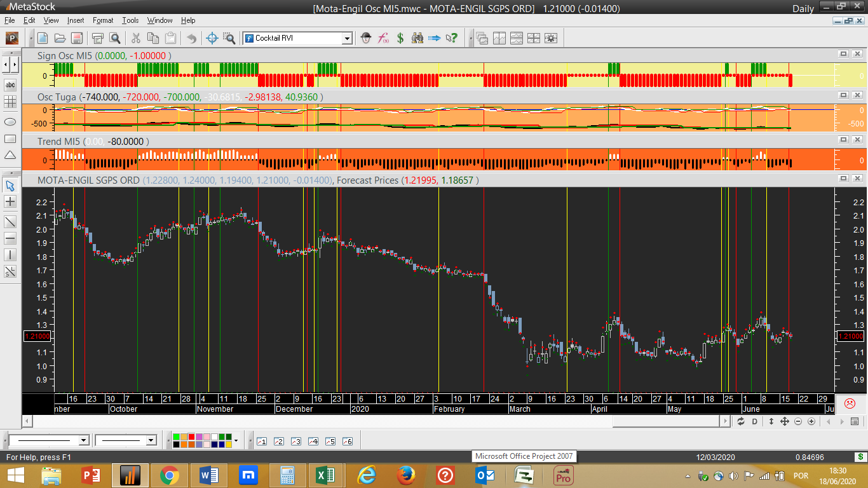Click the refresh arrows icon below chart

coord(741,421)
